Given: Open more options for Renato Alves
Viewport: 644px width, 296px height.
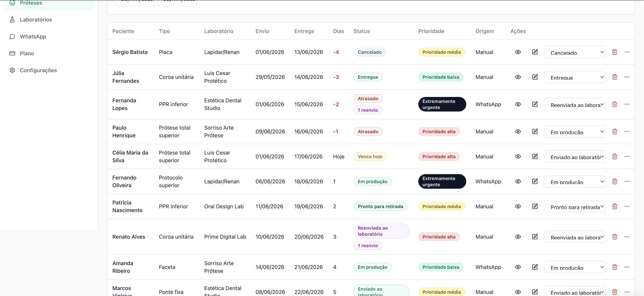Looking at the screenshot, I should (x=627, y=237).
